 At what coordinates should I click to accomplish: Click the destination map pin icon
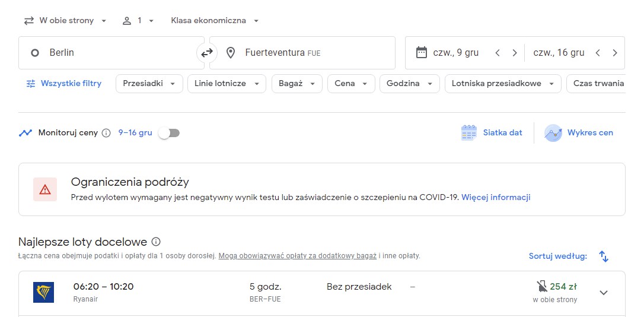231,53
